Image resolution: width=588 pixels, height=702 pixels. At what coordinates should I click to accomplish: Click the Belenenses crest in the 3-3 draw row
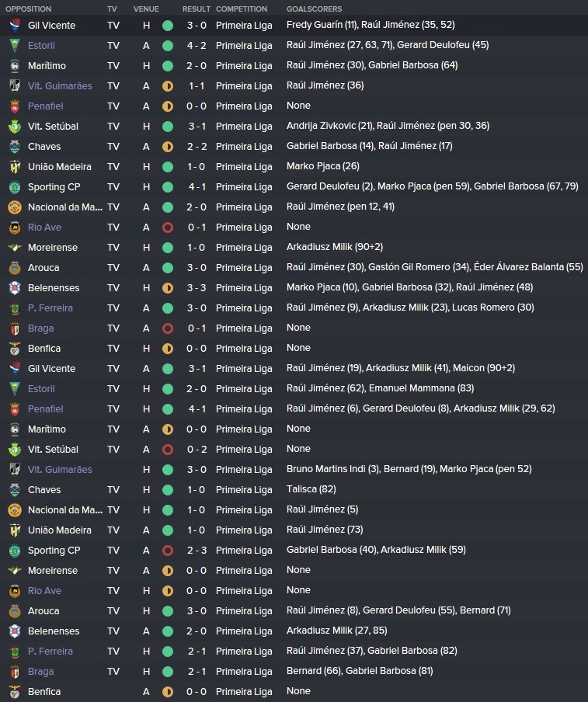pos(15,288)
